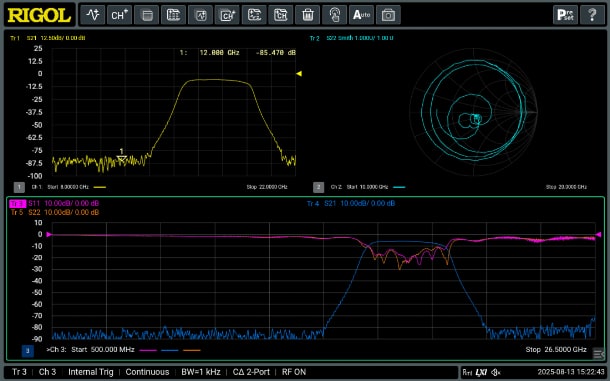The height and width of the screenshot is (381, 610).
Task: Open the side menu icon at bottom right
Action: [598, 354]
